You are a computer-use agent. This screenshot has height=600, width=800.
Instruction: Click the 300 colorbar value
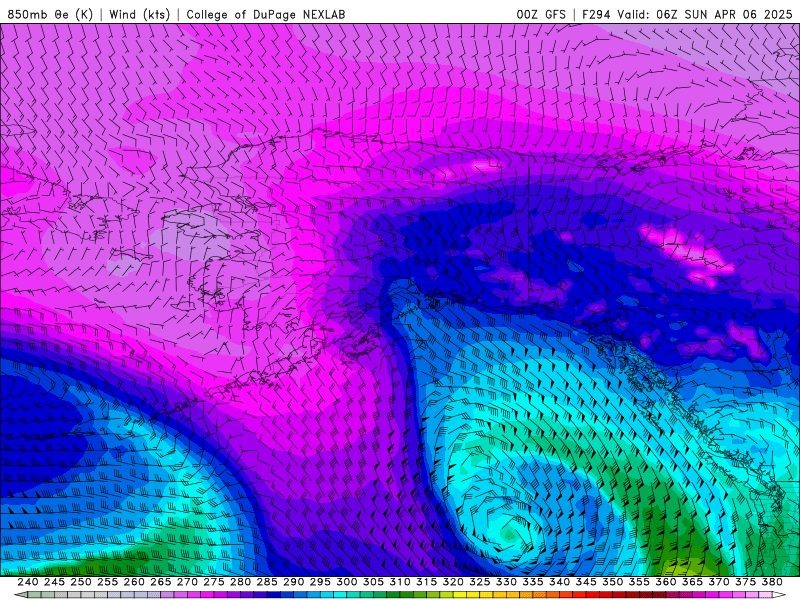(346, 582)
